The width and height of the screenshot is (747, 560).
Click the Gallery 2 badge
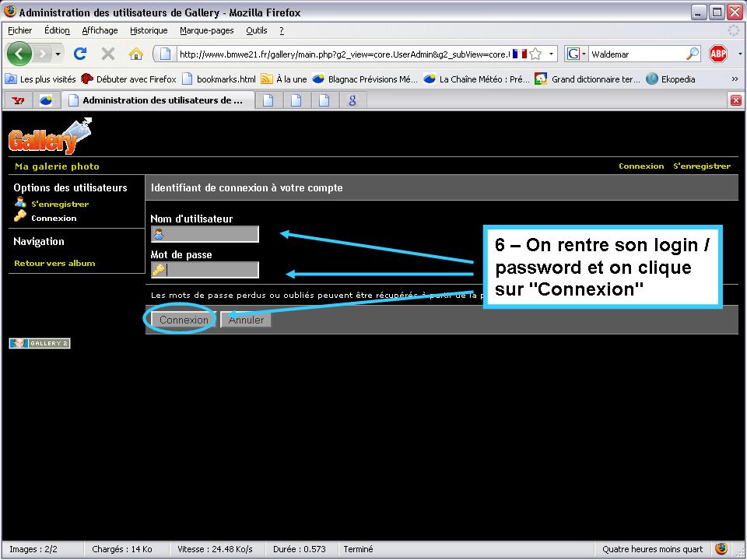(40, 344)
